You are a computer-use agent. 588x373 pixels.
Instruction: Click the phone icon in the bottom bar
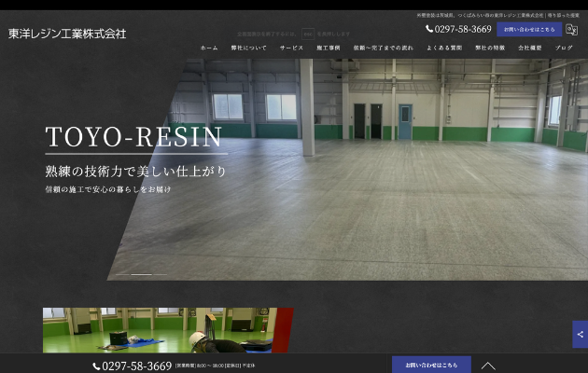coord(96,366)
